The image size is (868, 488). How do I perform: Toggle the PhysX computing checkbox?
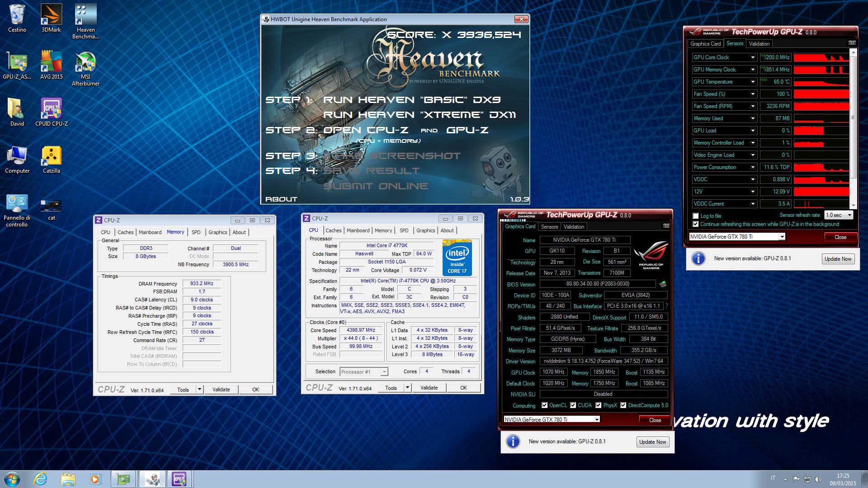[599, 405]
